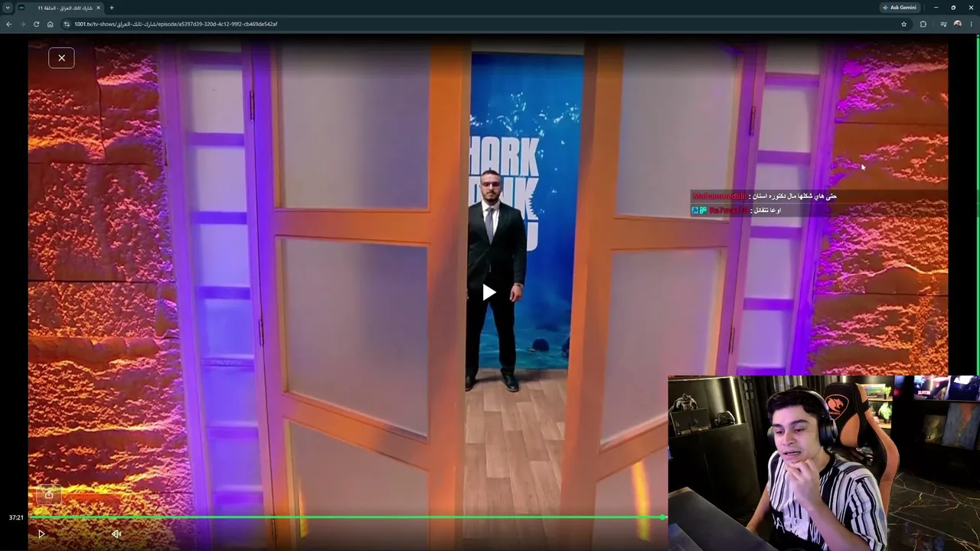Open the Chrome profile avatar
The height and width of the screenshot is (551, 980).
[x=957, y=24]
